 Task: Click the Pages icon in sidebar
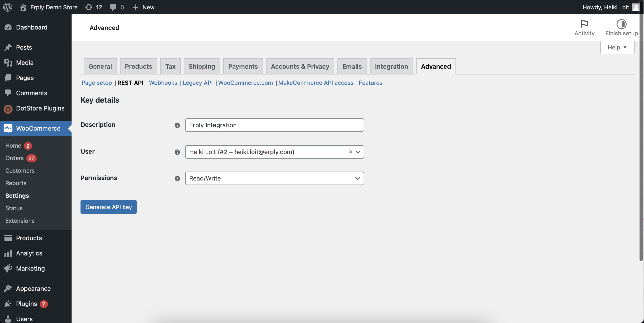tap(8, 78)
